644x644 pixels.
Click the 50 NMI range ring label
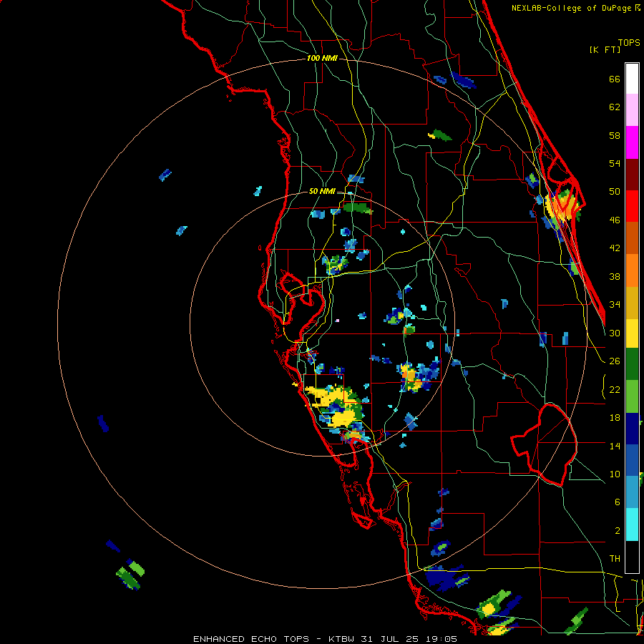click(x=322, y=191)
